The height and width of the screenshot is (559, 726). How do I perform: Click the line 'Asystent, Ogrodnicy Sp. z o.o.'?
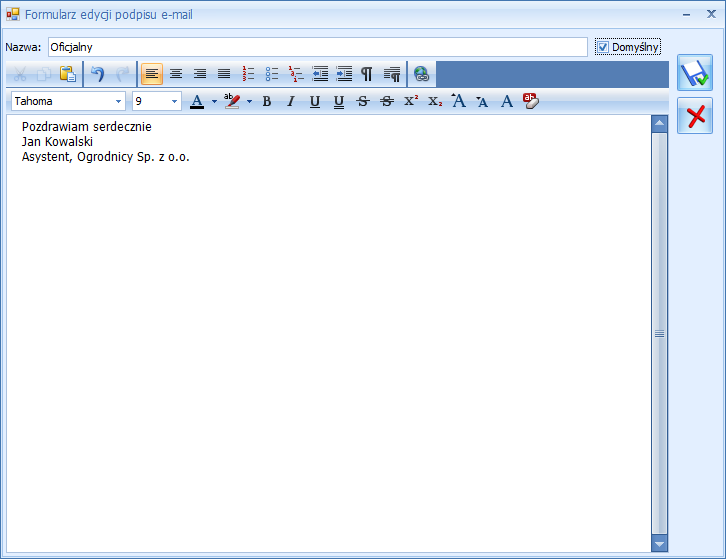106,157
